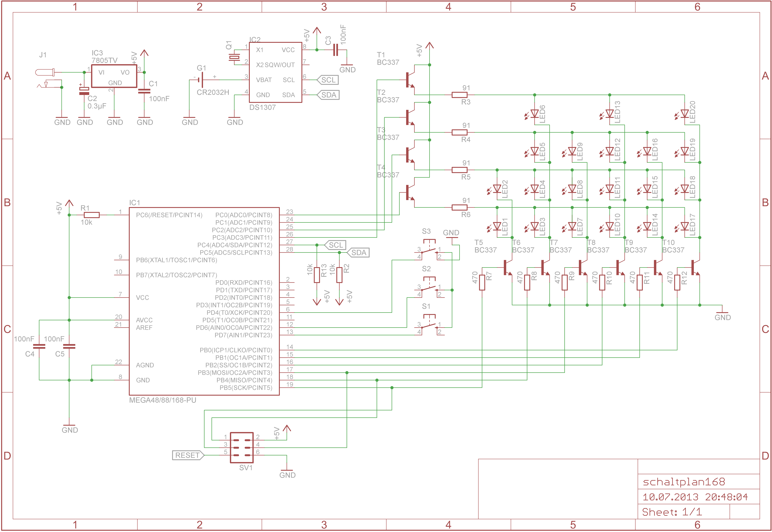Click resistor R5 91 ohm

pos(459,170)
